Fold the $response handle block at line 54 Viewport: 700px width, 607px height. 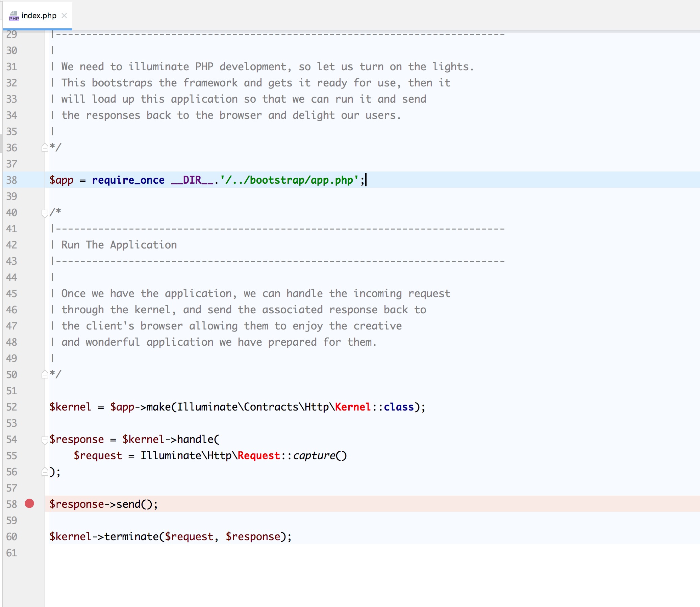click(x=45, y=440)
